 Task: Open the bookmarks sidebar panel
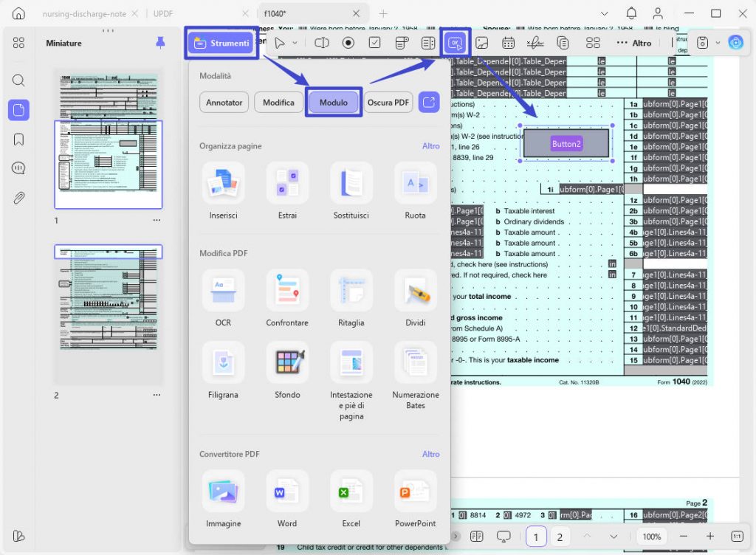pyautogui.click(x=18, y=139)
